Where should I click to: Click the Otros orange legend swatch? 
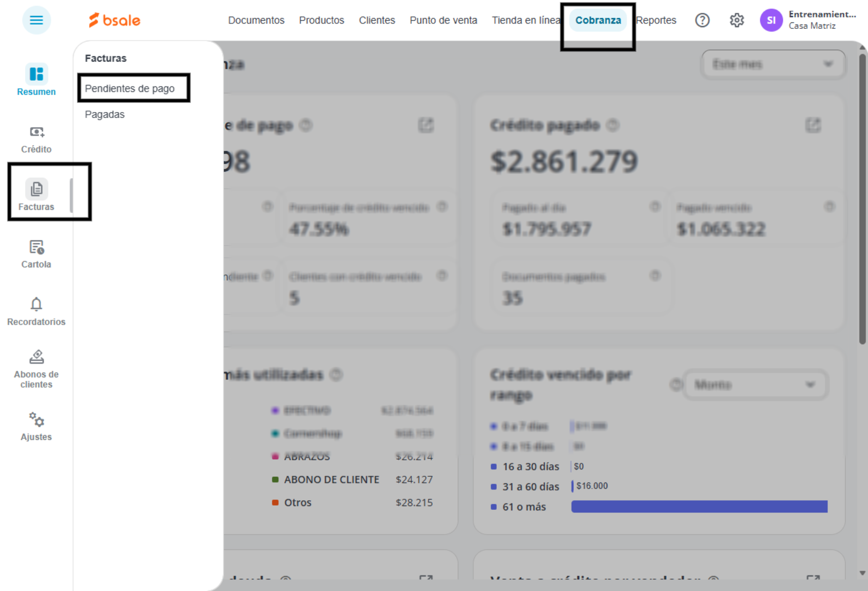[276, 502]
